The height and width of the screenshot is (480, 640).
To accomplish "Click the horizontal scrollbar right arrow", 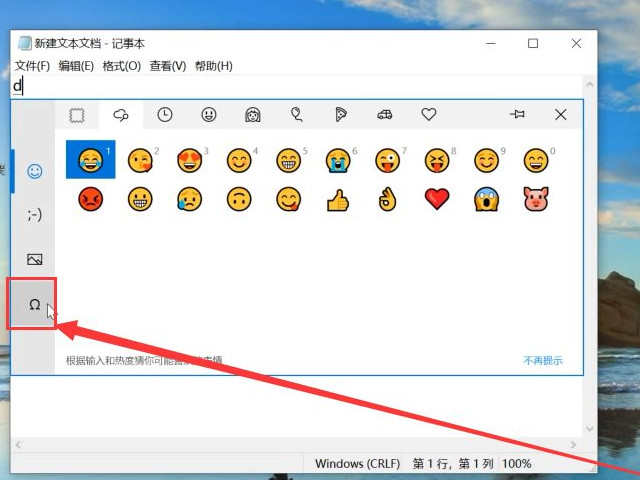I will click(x=573, y=445).
